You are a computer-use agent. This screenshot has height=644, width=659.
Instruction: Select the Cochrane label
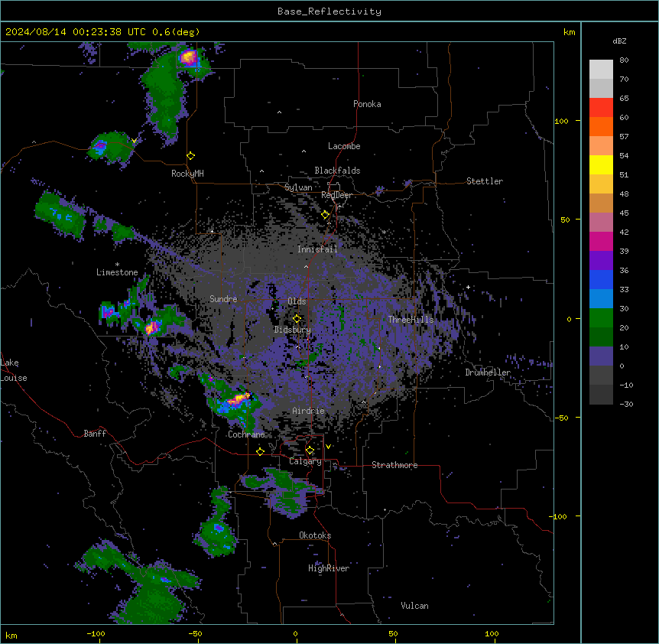[246, 434]
